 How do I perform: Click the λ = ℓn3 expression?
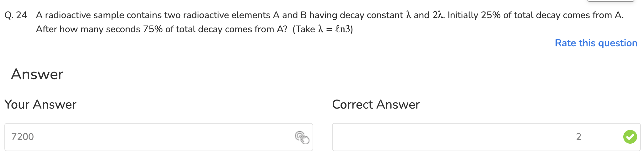tap(334, 29)
